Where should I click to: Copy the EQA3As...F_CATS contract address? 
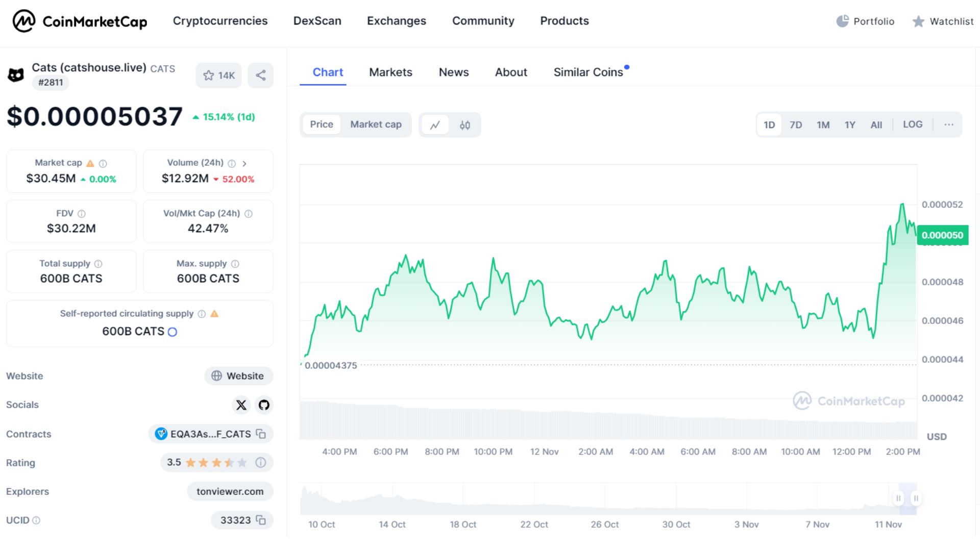[261, 434]
